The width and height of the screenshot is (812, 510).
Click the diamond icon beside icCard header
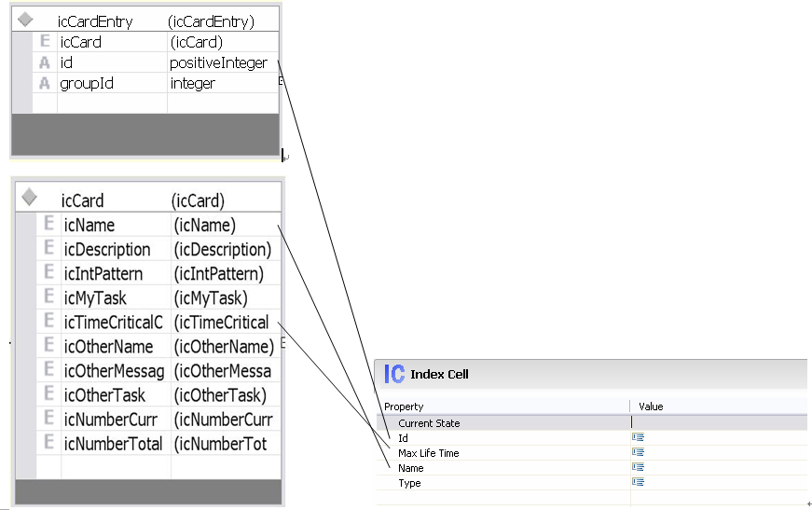click(29, 197)
